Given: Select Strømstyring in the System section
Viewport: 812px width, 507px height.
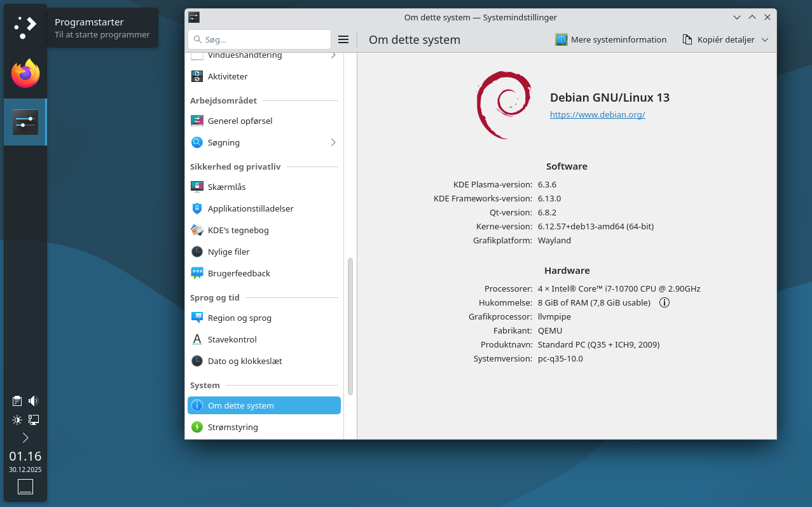Looking at the screenshot, I should click(232, 427).
